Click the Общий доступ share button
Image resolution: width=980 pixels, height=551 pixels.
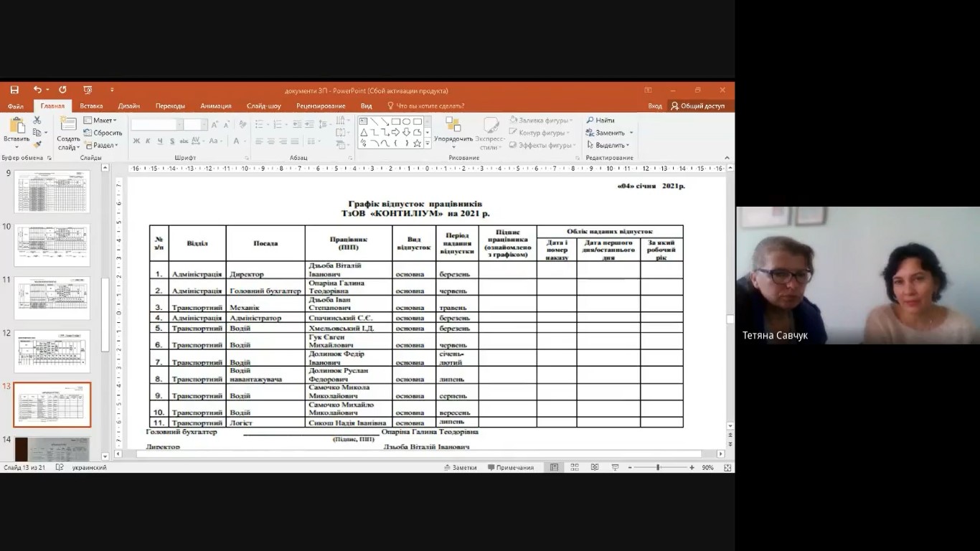(697, 106)
